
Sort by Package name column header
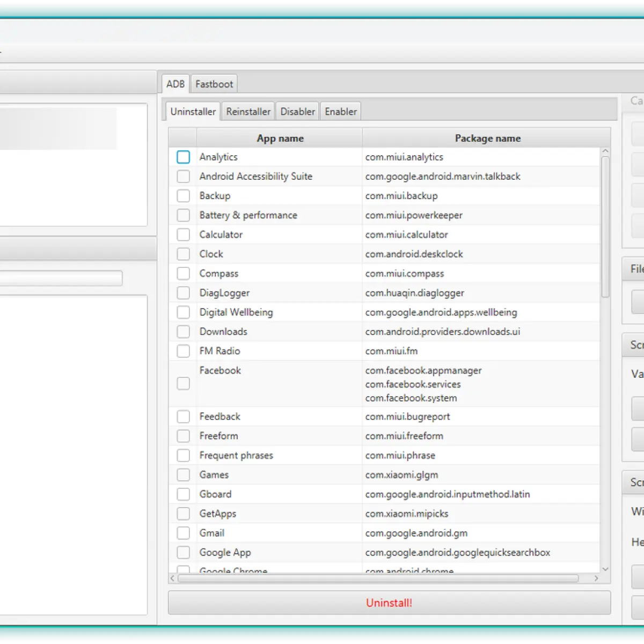487,138
